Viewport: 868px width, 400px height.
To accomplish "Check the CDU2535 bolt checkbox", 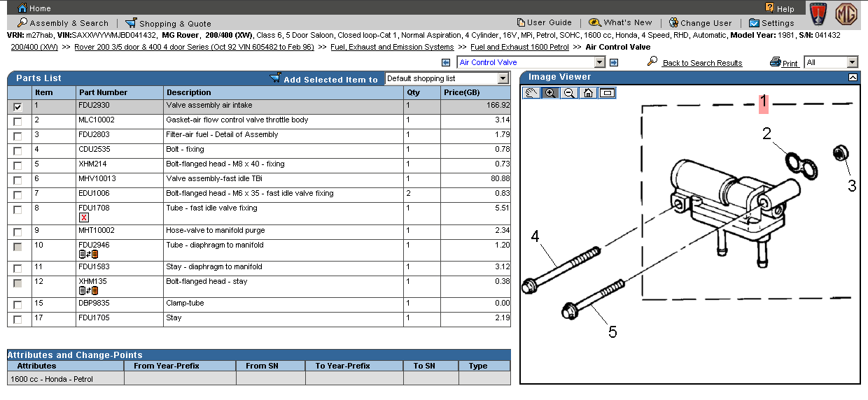I will [17, 151].
